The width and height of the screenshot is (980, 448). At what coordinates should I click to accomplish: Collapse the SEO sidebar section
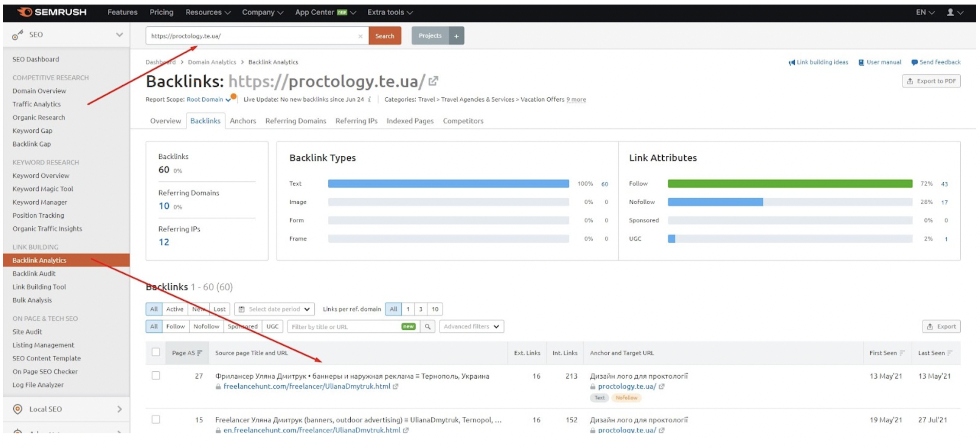(x=119, y=34)
